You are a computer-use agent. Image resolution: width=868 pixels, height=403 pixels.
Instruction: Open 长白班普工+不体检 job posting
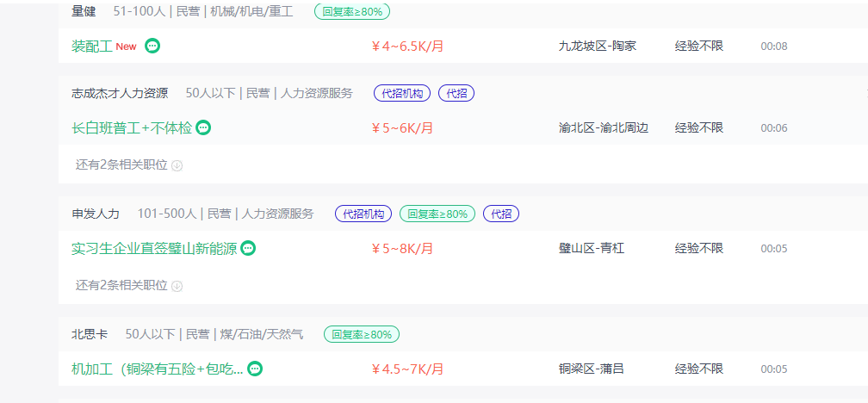pyautogui.click(x=132, y=127)
